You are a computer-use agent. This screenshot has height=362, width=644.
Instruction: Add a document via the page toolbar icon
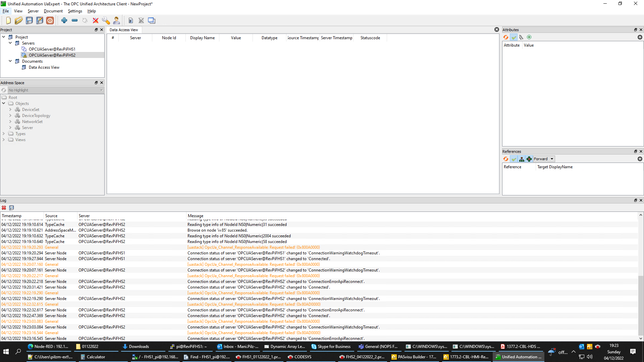(131, 20)
